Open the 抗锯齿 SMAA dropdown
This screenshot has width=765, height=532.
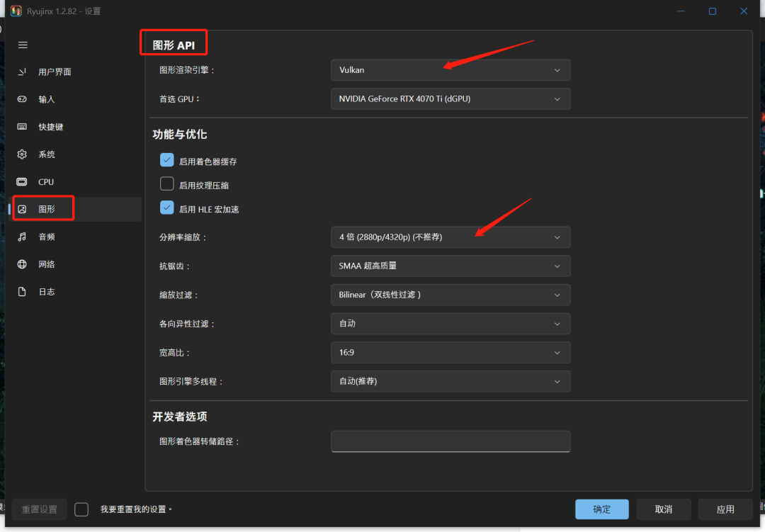click(450, 266)
